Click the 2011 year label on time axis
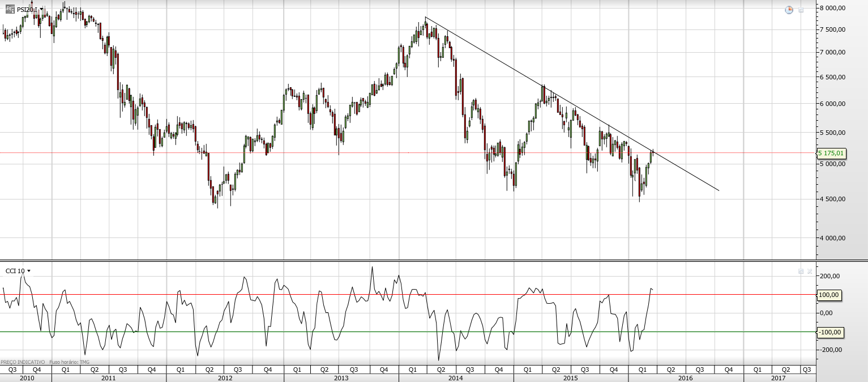The width and height of the screenshot is (868, 382). click(x=109, y=377)
